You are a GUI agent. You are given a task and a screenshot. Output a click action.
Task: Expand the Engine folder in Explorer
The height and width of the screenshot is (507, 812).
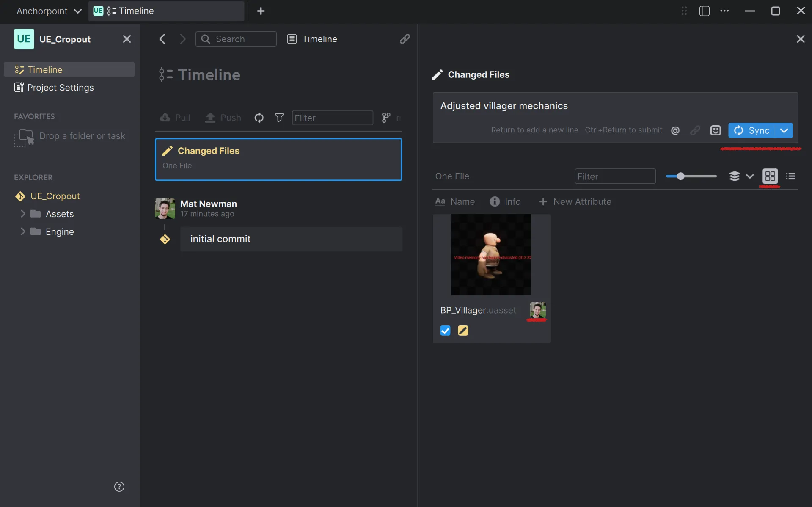pyautogui.click(x=23, y=231)
